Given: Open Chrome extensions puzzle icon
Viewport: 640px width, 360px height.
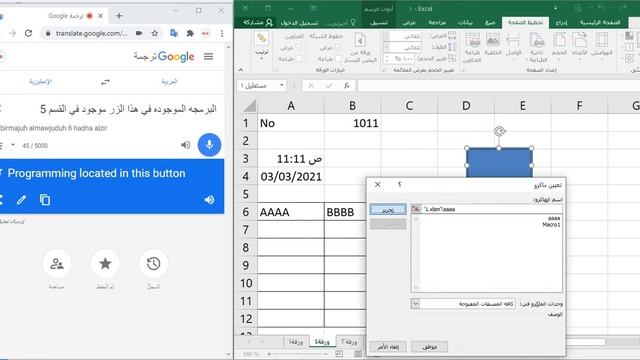Looking at the screenshot, I should [x=190, y=33].
